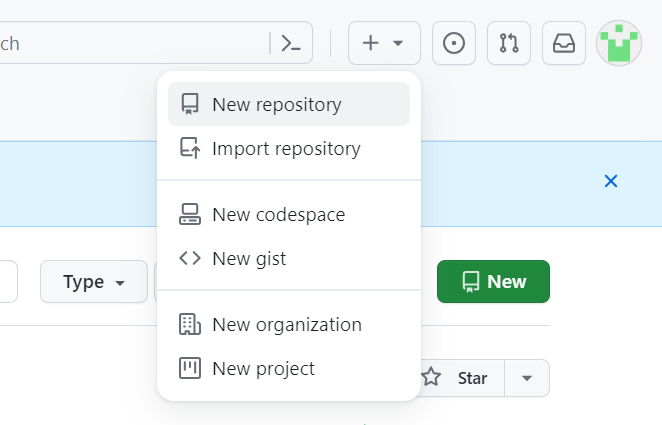
Task: Choose Import repository from the menu
Action: coord(286,149)
